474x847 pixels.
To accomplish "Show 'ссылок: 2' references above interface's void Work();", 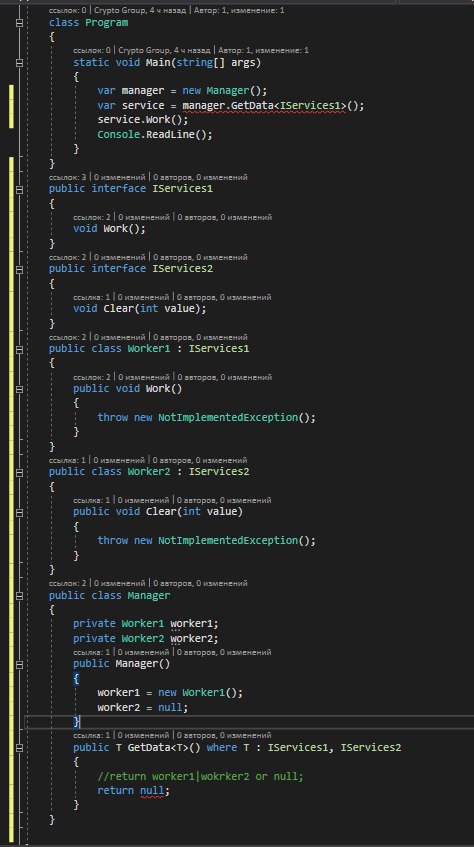I will (92, 217).
